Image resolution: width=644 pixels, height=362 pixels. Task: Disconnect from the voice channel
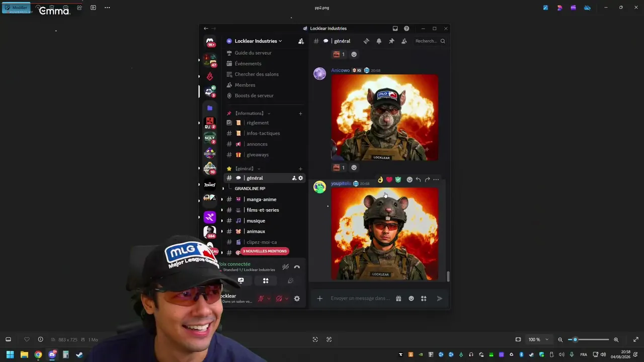297,267
